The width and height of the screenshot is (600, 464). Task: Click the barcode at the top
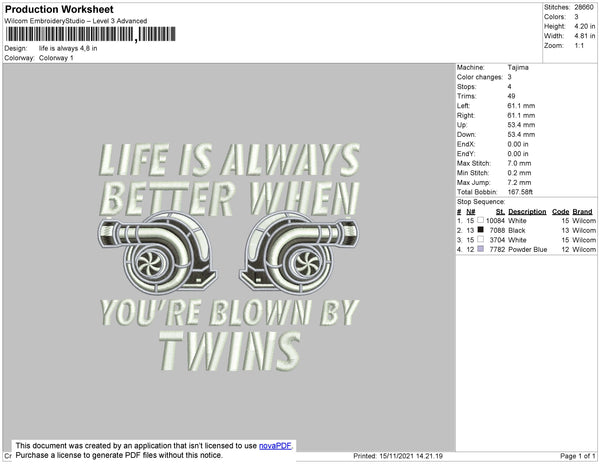(x=91, y=34)
